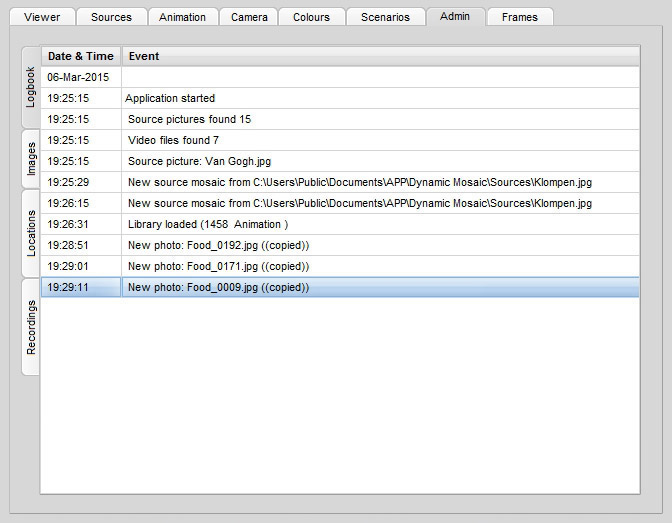Select the Camera tab

coord(249,17)
